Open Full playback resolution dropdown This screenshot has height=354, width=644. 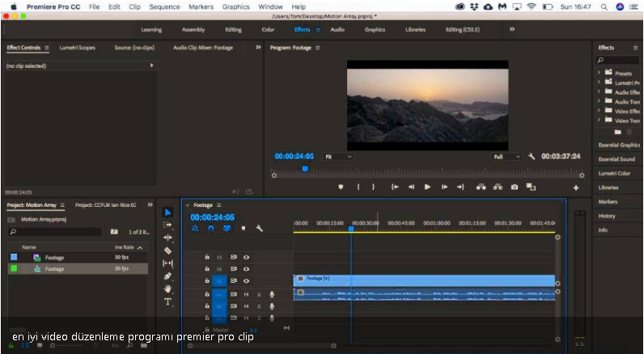tap(506, 157)
